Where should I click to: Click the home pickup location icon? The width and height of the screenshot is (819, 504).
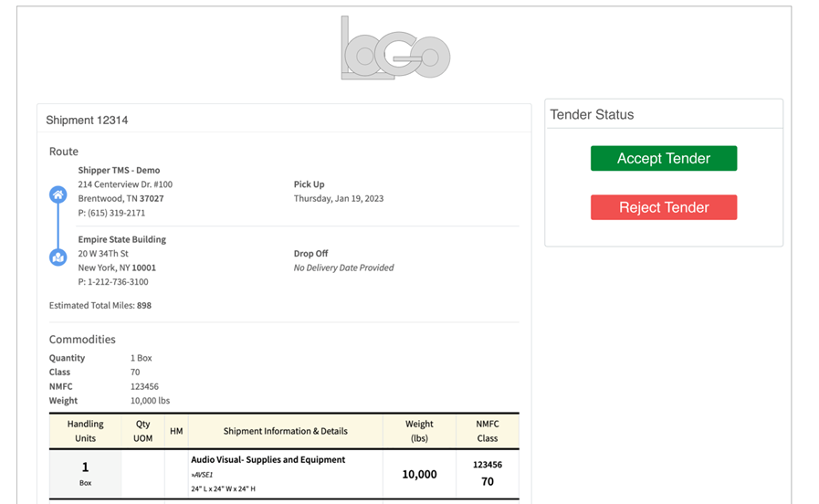point(58,194)
